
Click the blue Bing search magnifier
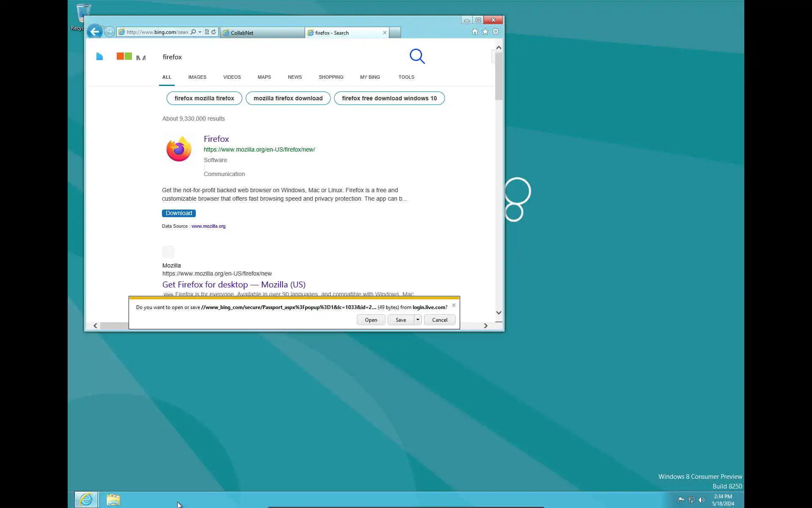[x=417, y=56]
